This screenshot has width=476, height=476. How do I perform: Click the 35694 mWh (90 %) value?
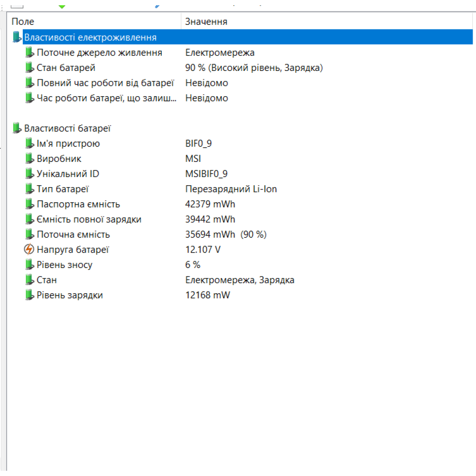coord(226,235)
